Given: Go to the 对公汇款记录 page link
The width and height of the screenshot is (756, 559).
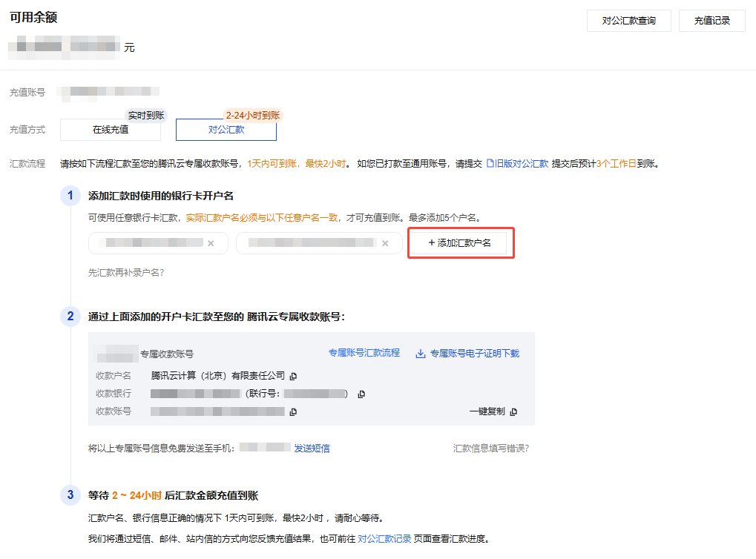Looking at the screenshot, I should pyautogui.click(x=384, y=539).
